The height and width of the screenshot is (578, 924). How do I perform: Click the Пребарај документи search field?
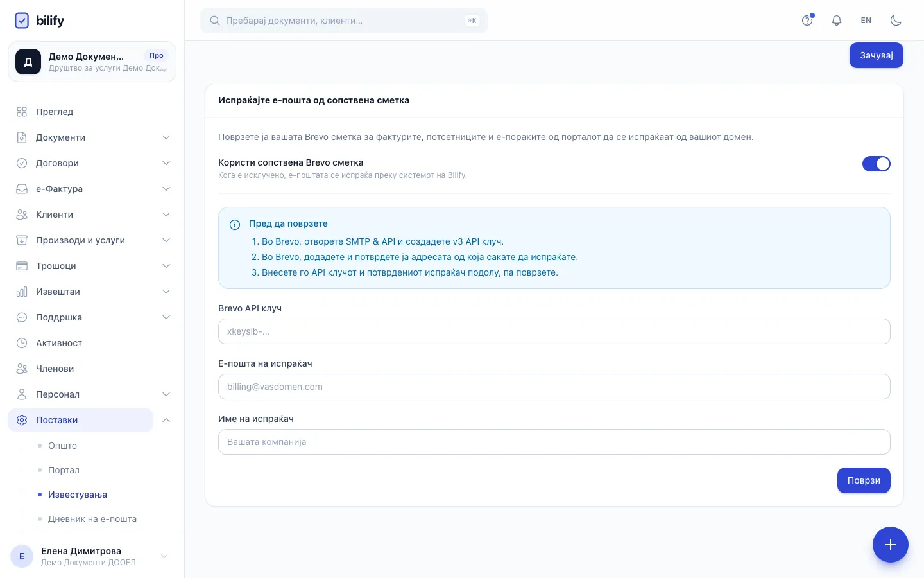pyautogui.click(x=344, y=21)
